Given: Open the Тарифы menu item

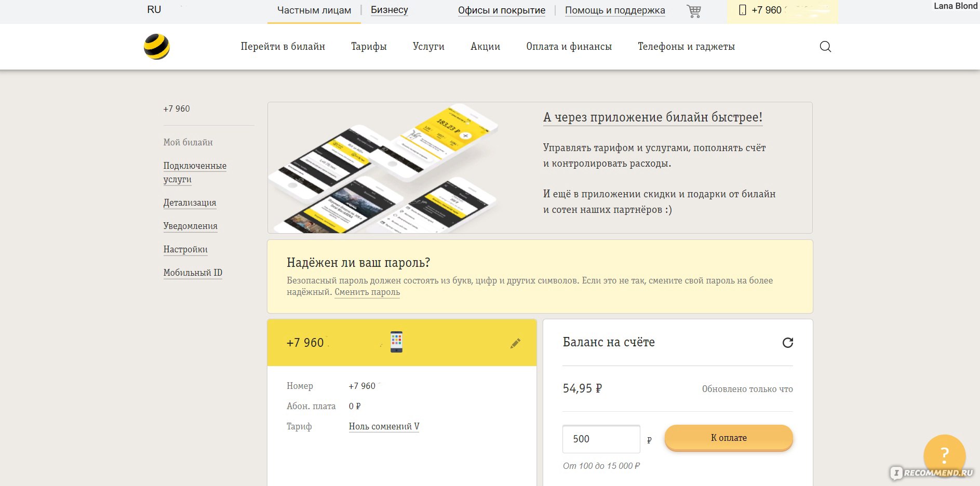Looking at the screenshot, I should [369, 46].
